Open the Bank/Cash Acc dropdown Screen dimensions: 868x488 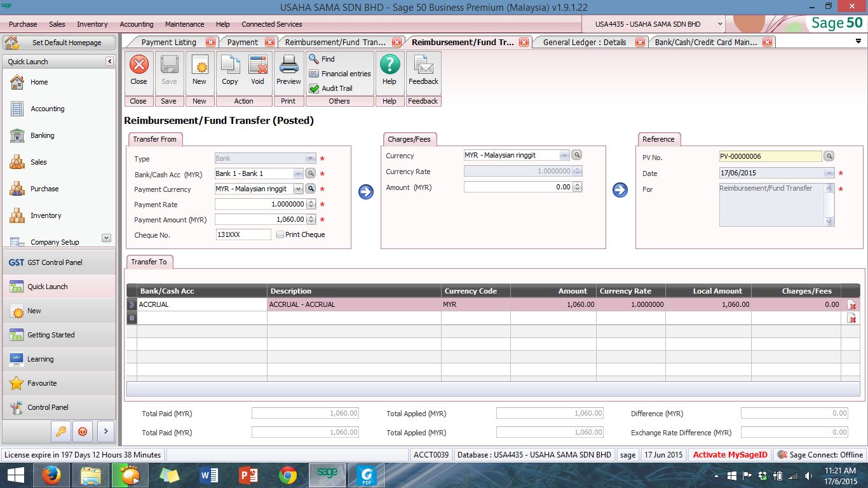(x=298, y=173)
